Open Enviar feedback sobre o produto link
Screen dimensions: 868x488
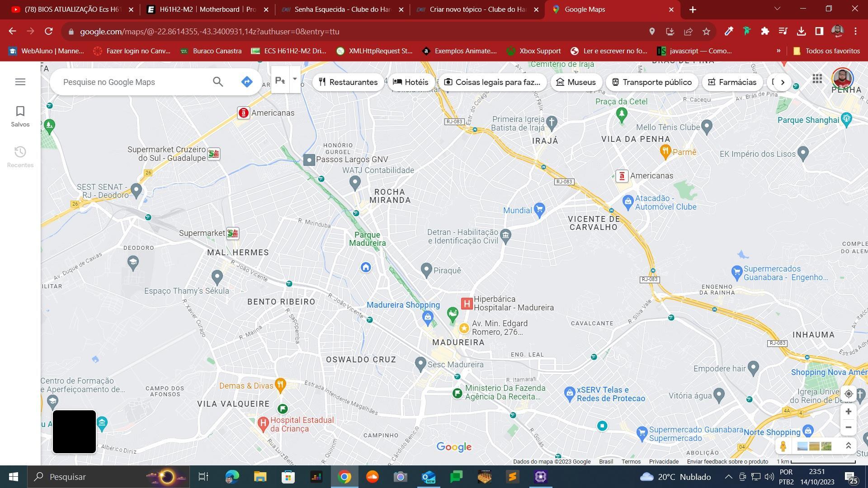[x=727, y=461]
